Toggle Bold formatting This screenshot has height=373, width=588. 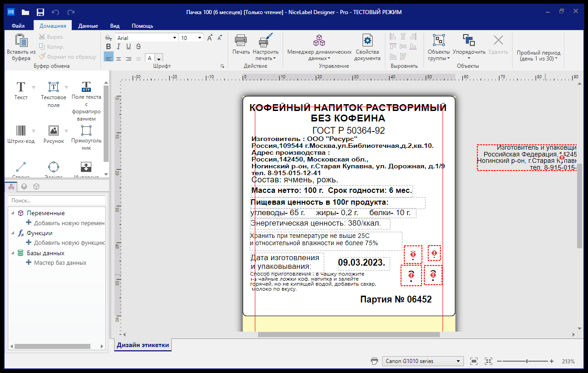pyautogui.click(x=108, y=46)
